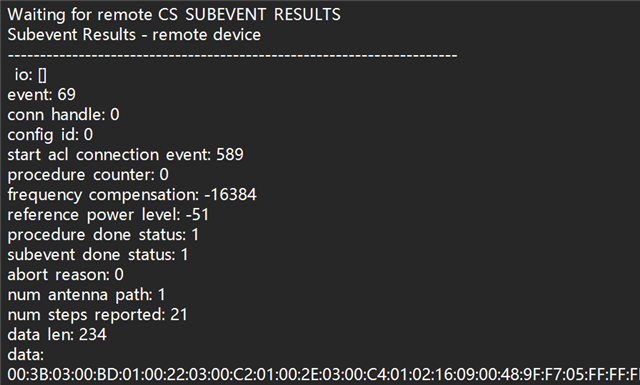Click the hex data string starting 00:3B:03
This screenshot has height=385, width=640.
coord(324,375)
